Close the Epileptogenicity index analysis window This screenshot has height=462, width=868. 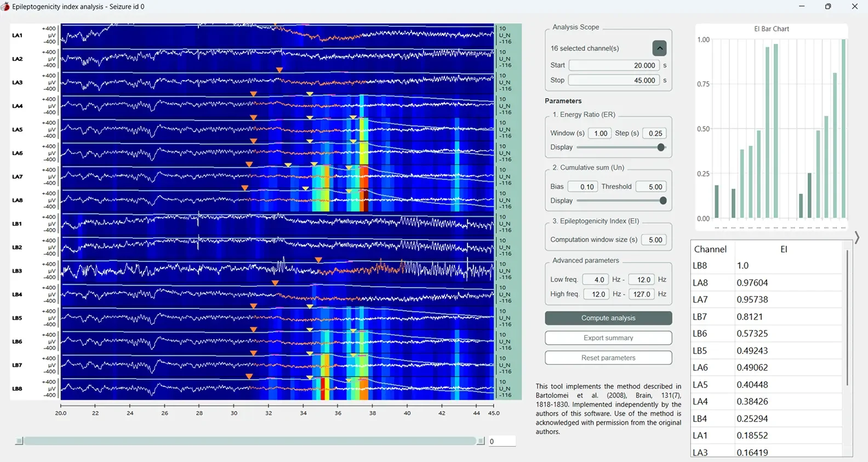[x=854, y=7]
